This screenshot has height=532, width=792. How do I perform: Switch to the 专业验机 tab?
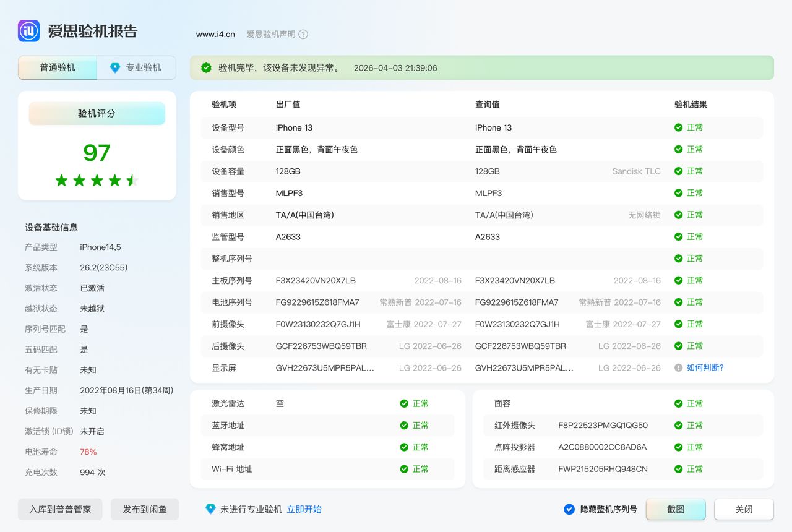click(x=137, y=68)
